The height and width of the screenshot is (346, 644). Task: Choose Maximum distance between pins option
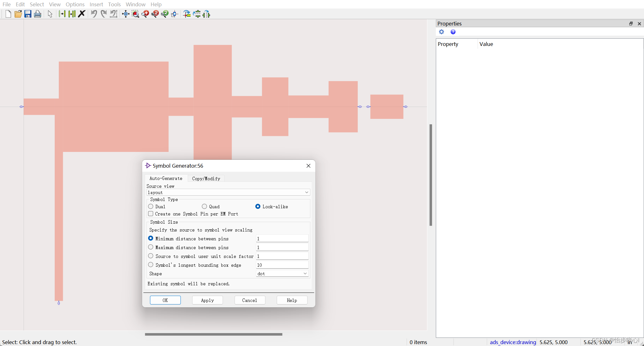pyautogui.click(x=151, y=248)
